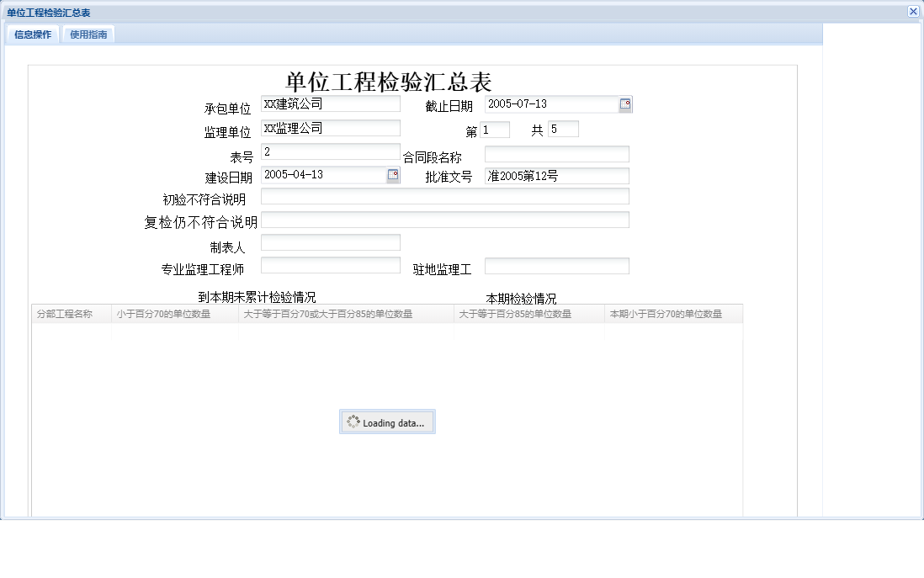The width and height of the screenshot is (924, 578).
Task: Click the 监理单位 text box
Action: [328, 128]
